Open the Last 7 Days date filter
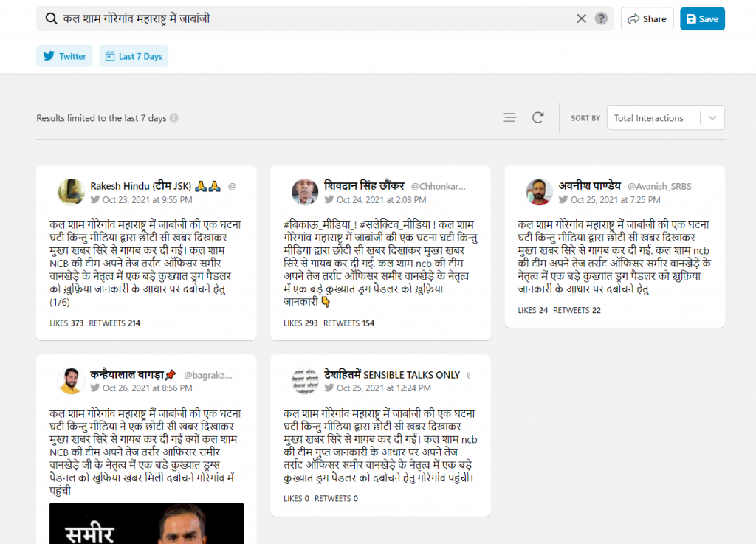756x544 pixels. click(134, 56)
